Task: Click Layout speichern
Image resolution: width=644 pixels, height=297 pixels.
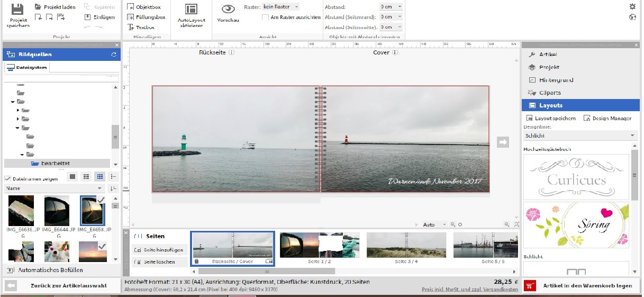Action: [551, 118]
